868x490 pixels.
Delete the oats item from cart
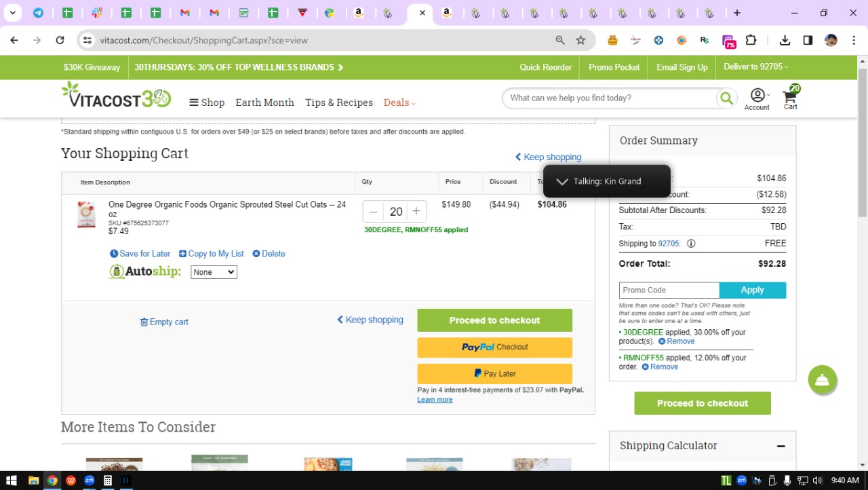[x=269, y=254]
